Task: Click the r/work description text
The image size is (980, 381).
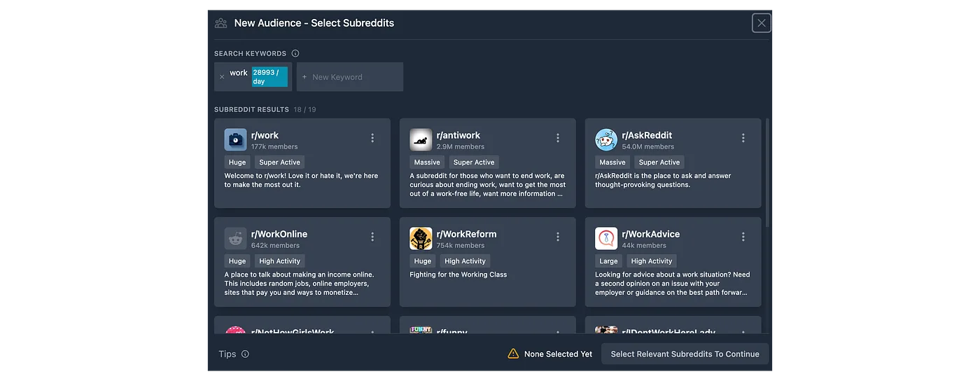Action: click(301, 181)
